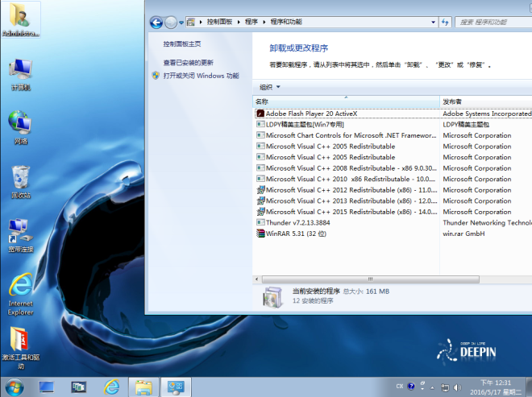Sort by 名称 column header
This screenshot has height=397, width=532.
coord(346,101)
